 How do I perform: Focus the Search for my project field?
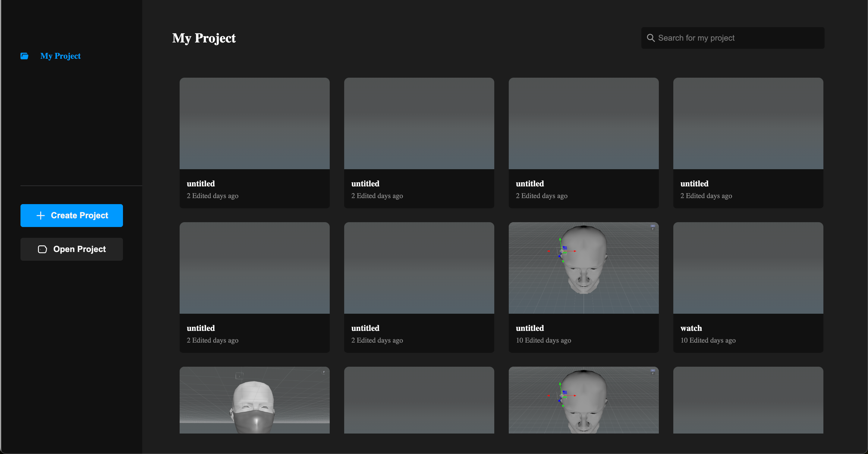733,38
